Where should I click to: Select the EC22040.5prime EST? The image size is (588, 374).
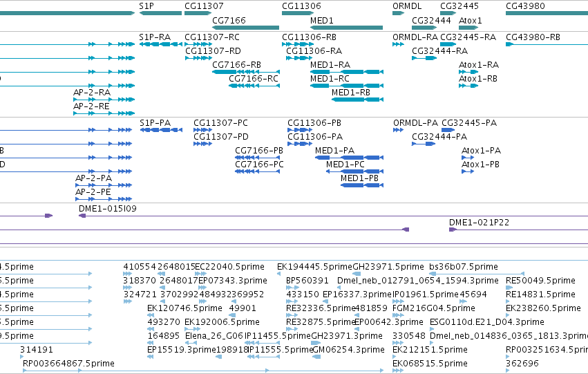[x=201, y=274]
